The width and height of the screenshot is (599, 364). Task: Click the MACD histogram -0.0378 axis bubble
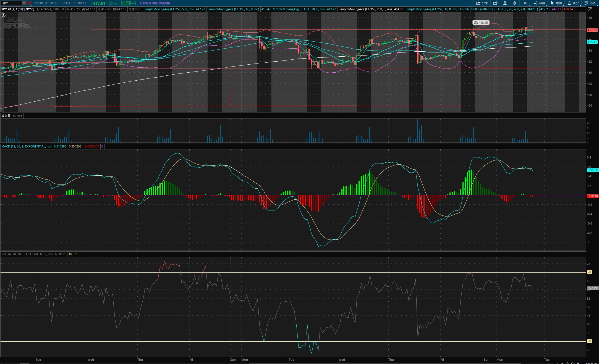coord(593,196)
